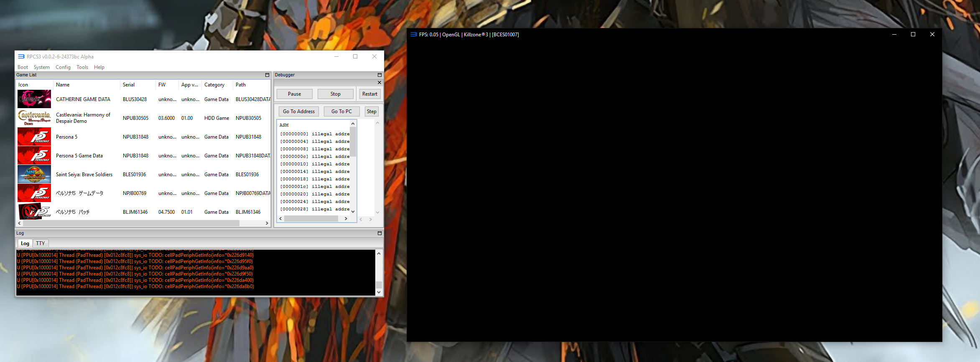Viewport: 980px width, 362px height.
Task: Click the log line ending 0x226da8b0
Action: click(135, 286)
